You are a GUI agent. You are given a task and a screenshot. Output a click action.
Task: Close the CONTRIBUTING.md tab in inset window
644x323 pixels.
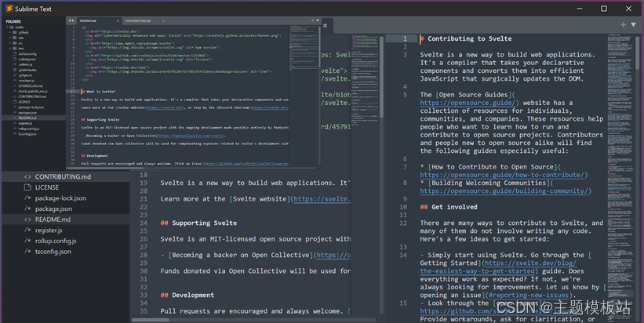point(163,20)
